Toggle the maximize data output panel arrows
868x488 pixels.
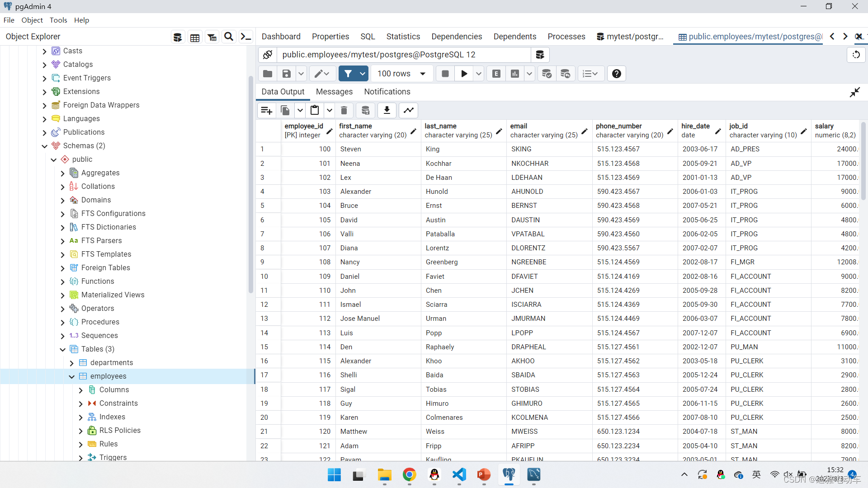[x=854, y=92]
